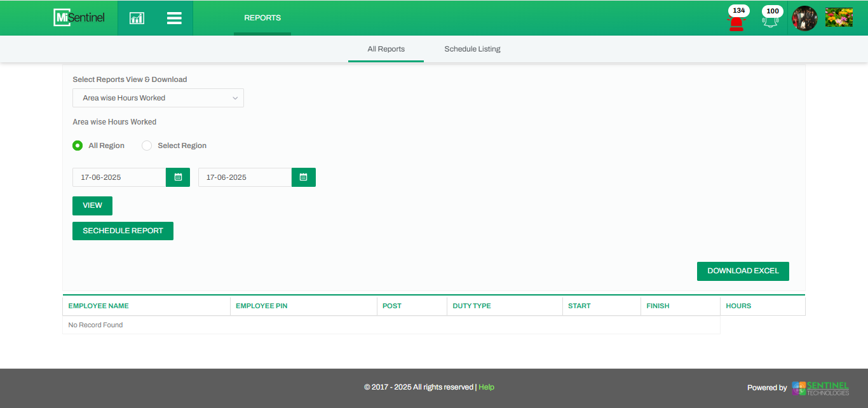868x408 pixels.
Task: Open bell notifications with 100 badge
Action: [770, 20]
